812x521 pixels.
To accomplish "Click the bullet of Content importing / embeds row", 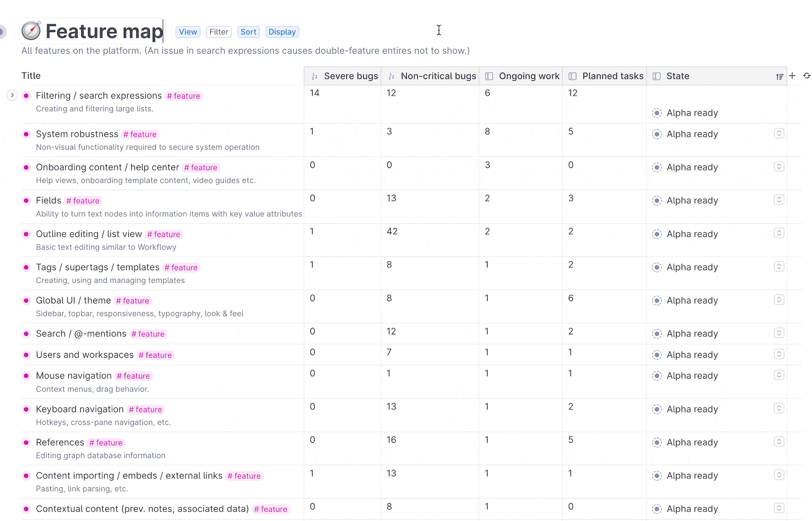I will click(x=26, y=476).
